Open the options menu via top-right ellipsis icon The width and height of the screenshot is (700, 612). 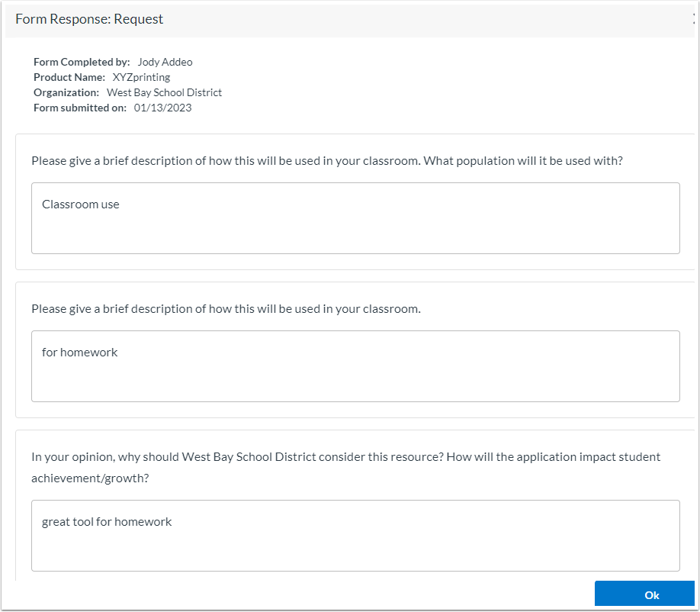(x=692, y=18)
